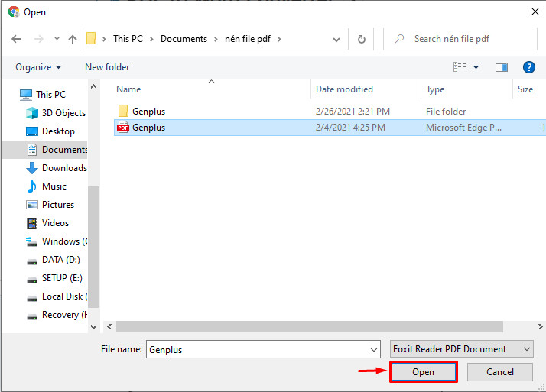Click file list scroll left arrow
This screenshot has width=546, height=392.
coord(109,326)
